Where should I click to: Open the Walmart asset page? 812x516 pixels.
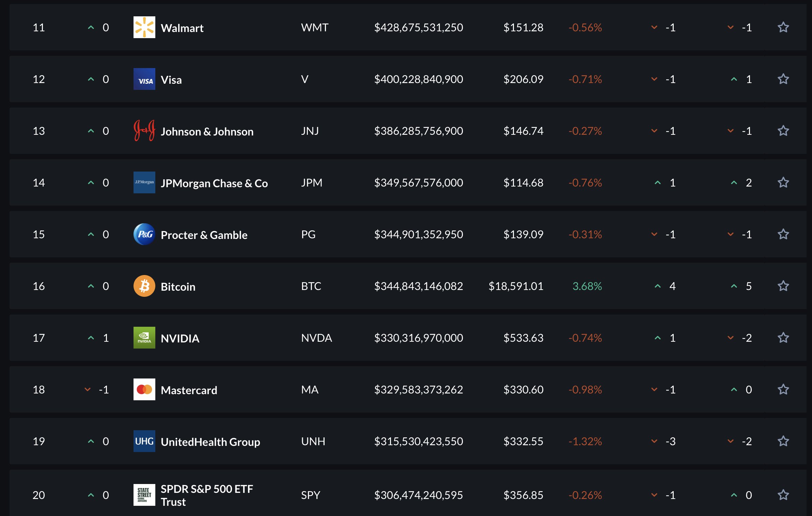(182, 28)
